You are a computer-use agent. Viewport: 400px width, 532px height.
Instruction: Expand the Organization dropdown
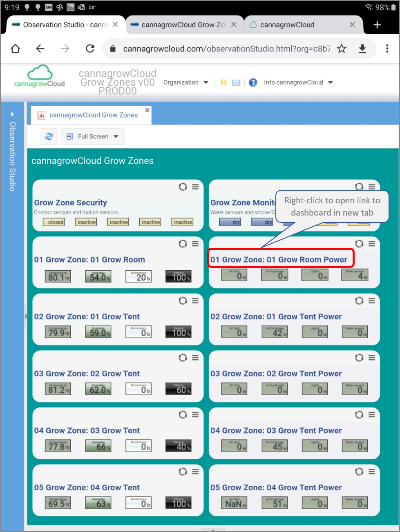point(186,82)
